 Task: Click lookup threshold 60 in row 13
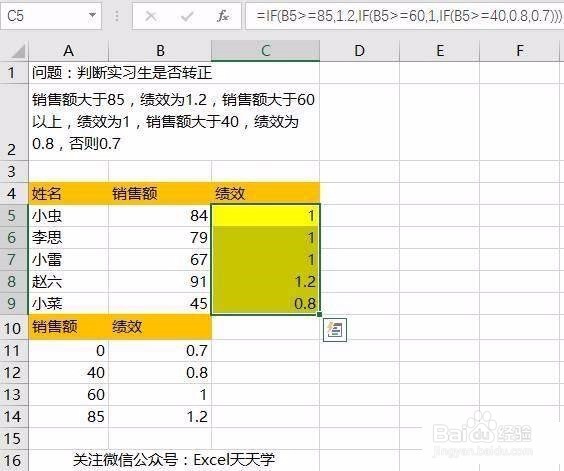[68, 395]
